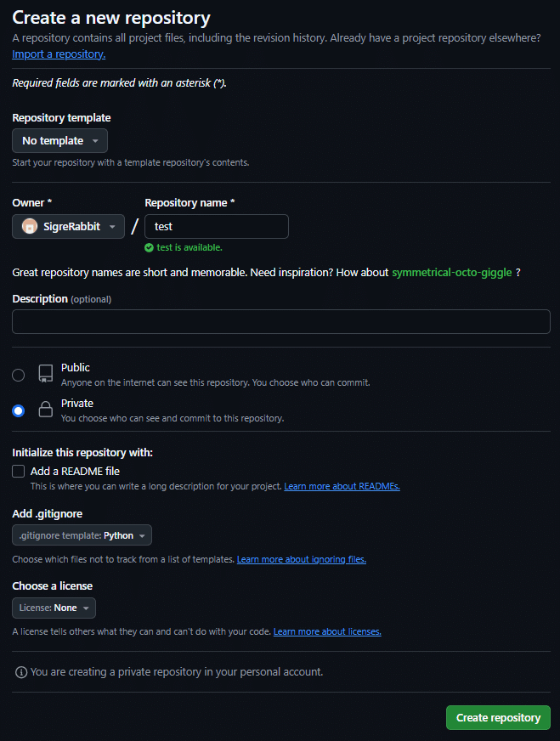This screenshot has width=560, height=741.
Task: Click the dropdown caret on the Owner selector
Action: [x=111, y=227]
